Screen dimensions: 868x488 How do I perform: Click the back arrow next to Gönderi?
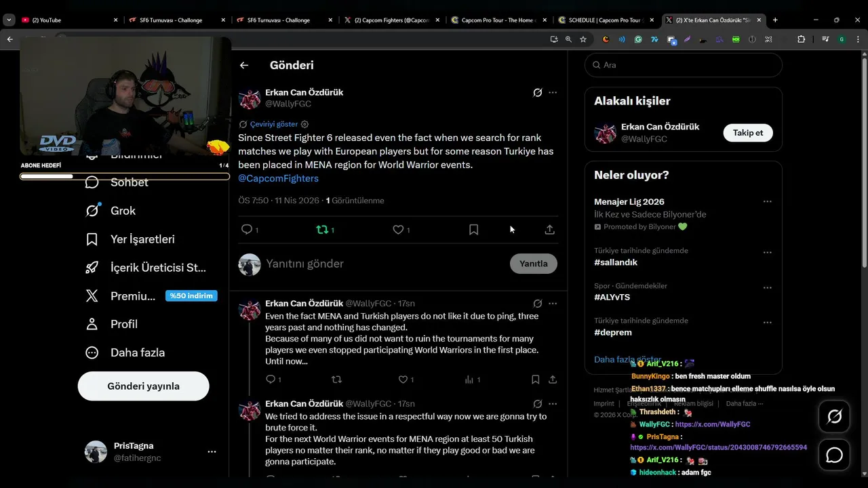244,65
